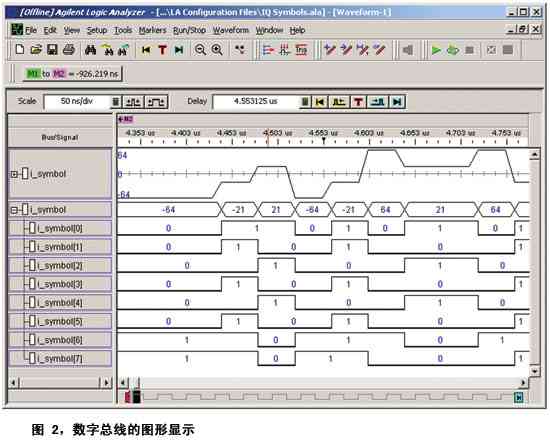The height and width of the screenshot is (446, 550).
Task: Collapse the expanded i_symbol bus tree
Action: point(14,210)
